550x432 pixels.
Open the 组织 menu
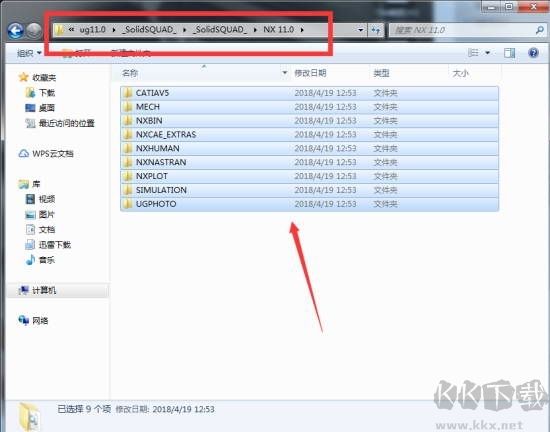(x=29, y=53)
